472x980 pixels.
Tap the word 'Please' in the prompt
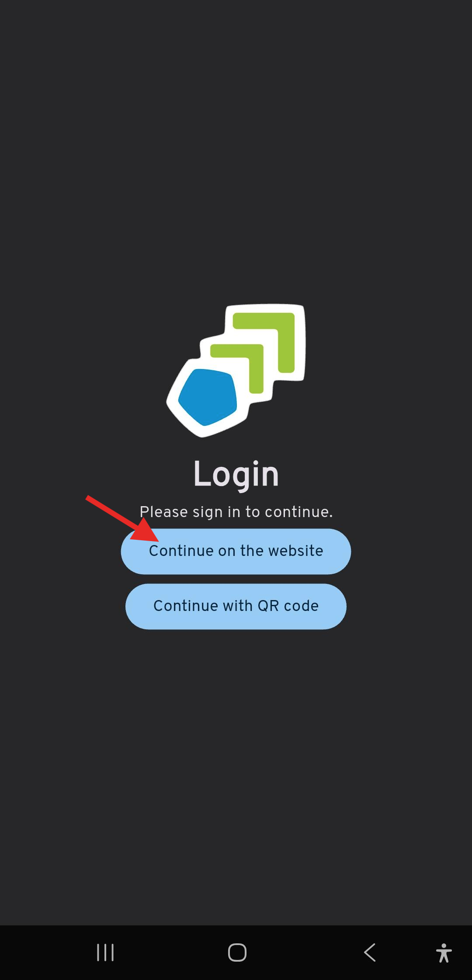pos(164,512)
